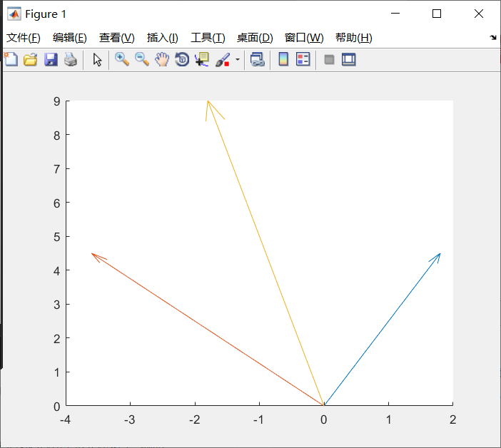This screenshot has width=501, height=448.
Task: Click the Show Plot Tools and dock icon
Action: point(348,60)
